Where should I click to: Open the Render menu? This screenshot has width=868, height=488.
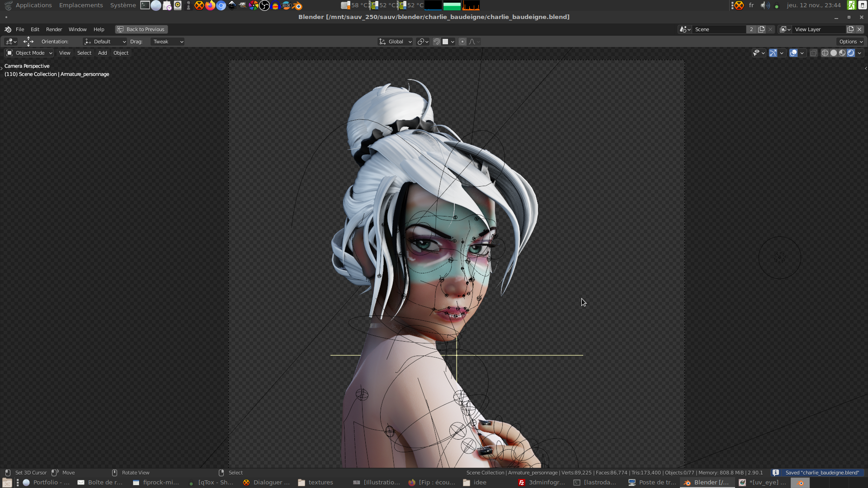[x=54, y=29]
